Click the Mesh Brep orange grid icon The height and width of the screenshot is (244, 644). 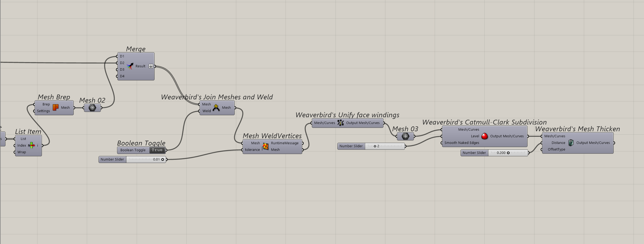click(x=56, y=107)
